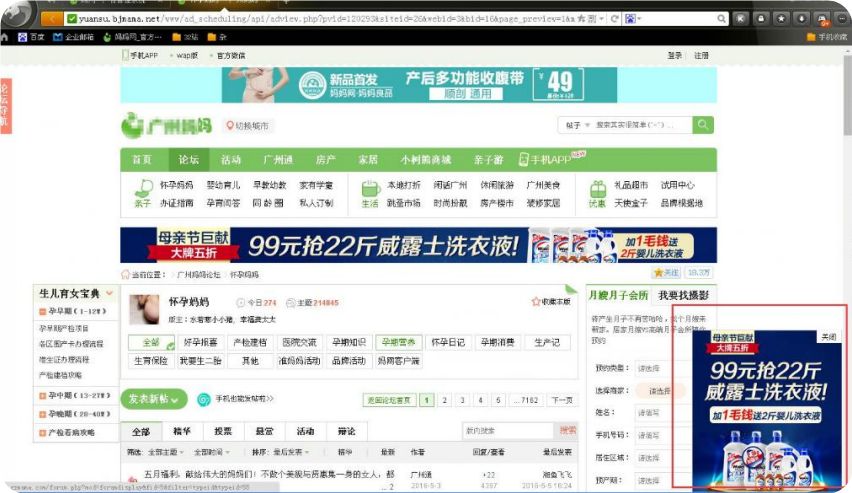This screenshot has height=493, width=852.
Task: Toggle the 我要生二胎 category filter
Action: (201, 361)
